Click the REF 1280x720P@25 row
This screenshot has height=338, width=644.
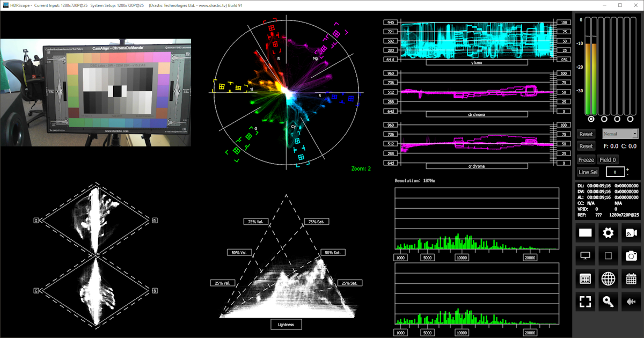coord(608,215)
